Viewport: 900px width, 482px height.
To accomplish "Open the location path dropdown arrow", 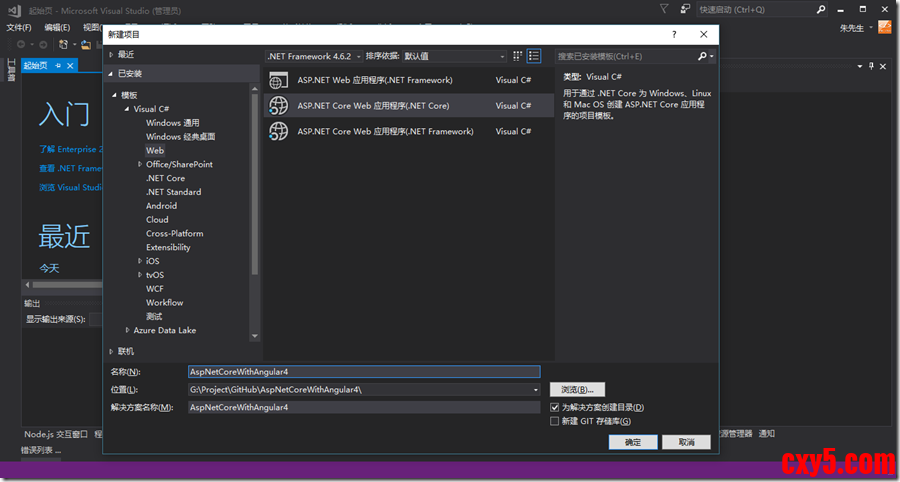I will coord(536,390).
